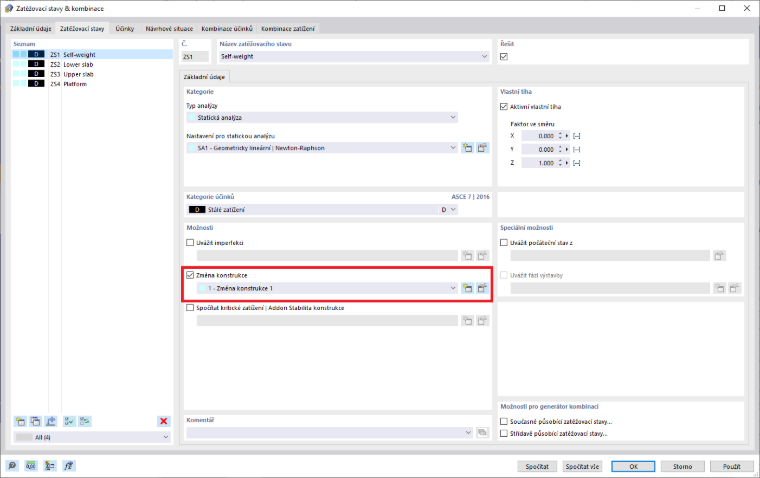This screenshot has height=478, width=760.
Task: Click the comment library icon beside Komentář field
Action: pyautogui.click(x=482, y=432)
